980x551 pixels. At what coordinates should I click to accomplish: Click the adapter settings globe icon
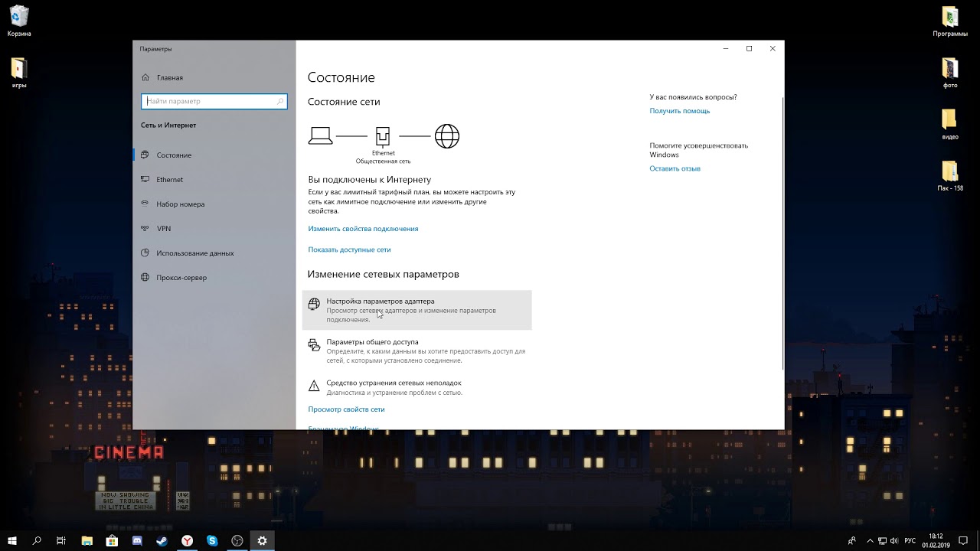point(314,304)
